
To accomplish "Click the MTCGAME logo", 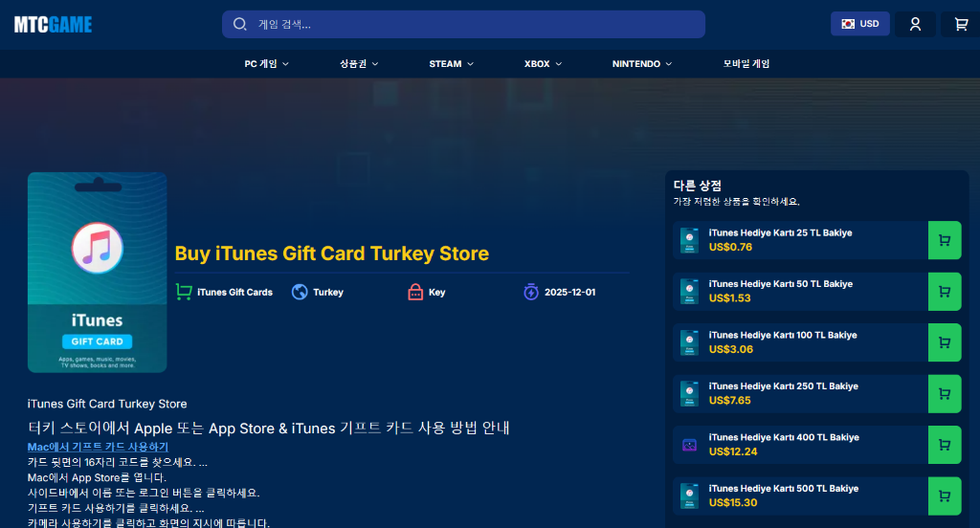I will pos(53,25).
